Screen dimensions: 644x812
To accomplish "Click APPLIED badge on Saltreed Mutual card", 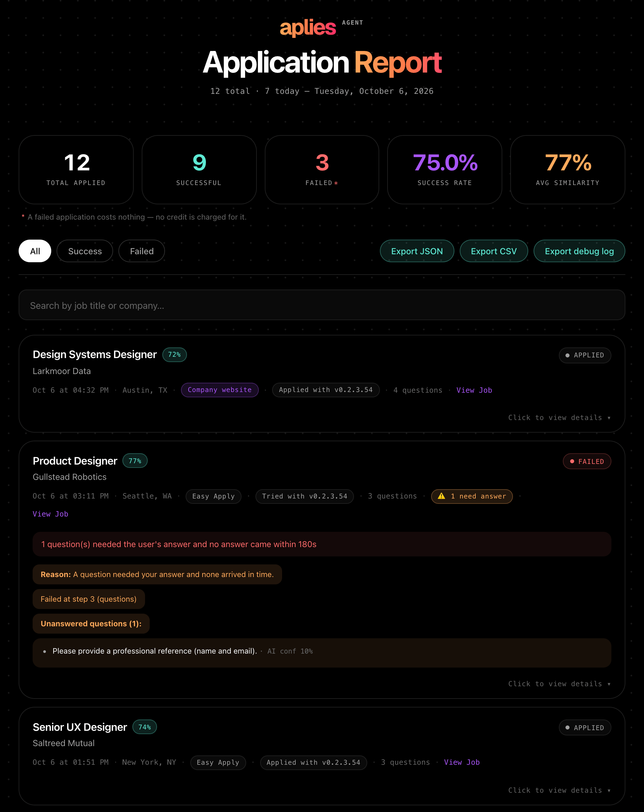I will click(x=585, y=727).
